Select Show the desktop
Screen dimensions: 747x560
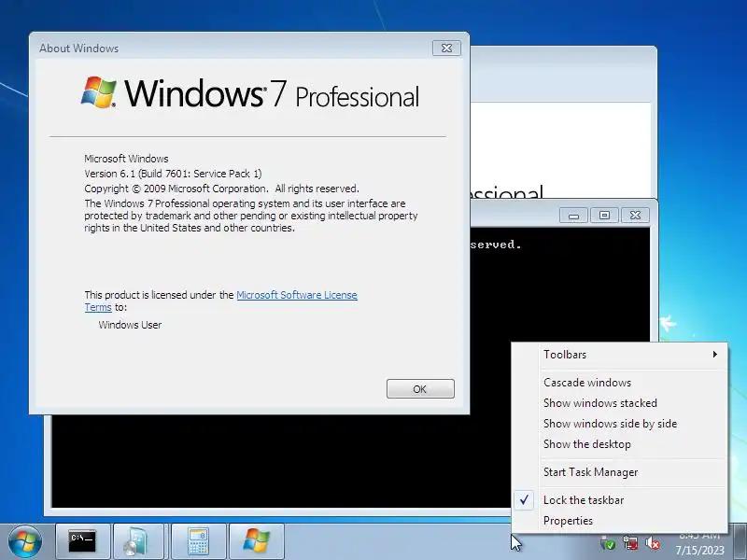(x=620, y=444)
